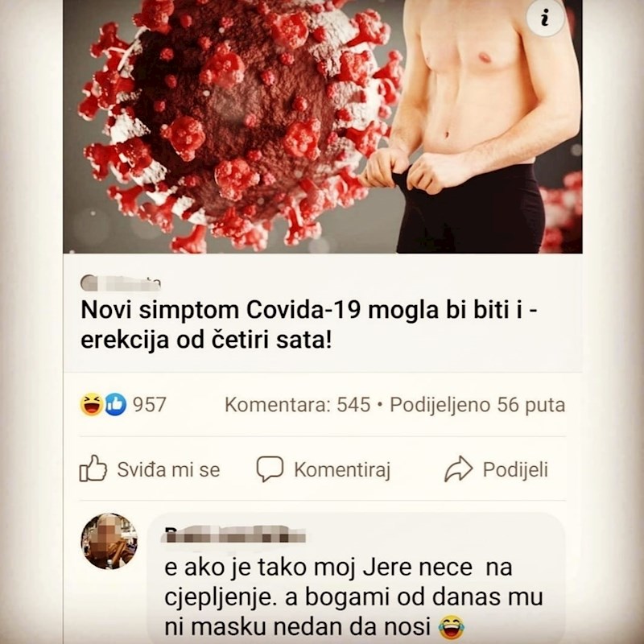Tap the Podijeli button label
This screenshot has width=644, height=644.
pyautogui.click(x=515, y=469)
